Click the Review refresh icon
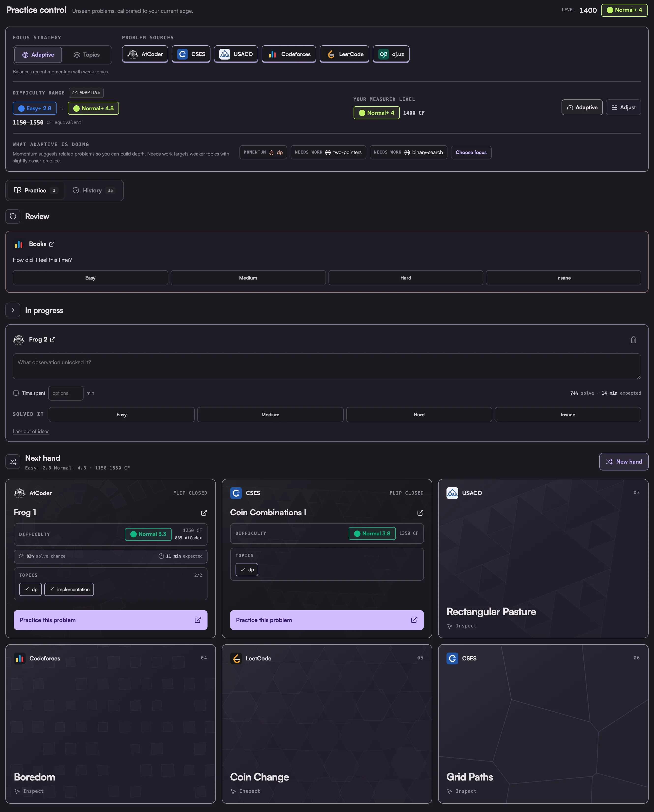This screenshot has height=812, width=654. [x=13, y=216]
